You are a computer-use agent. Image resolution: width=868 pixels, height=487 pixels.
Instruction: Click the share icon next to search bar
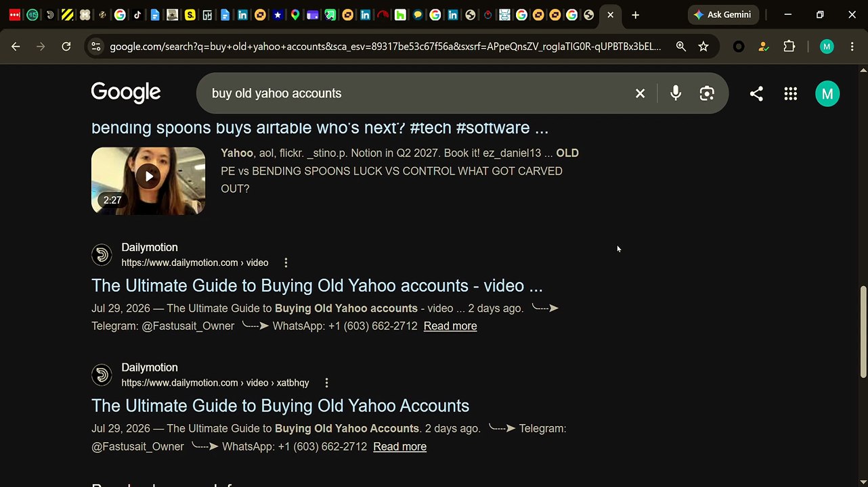coord(756,93)
